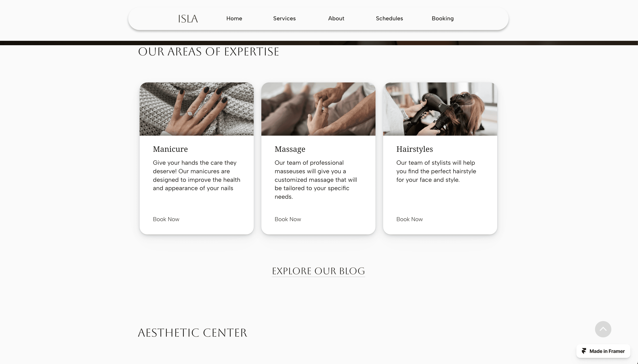This screenshot has height=364, width=638.
Task: Click the ISLA logo in the navbar
Action: point(188,19)
